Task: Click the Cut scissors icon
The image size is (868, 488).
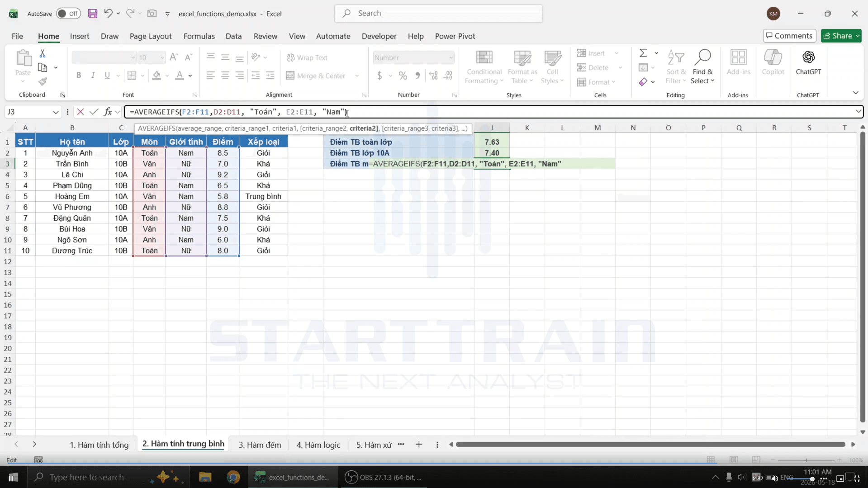Action: (43, 53)
